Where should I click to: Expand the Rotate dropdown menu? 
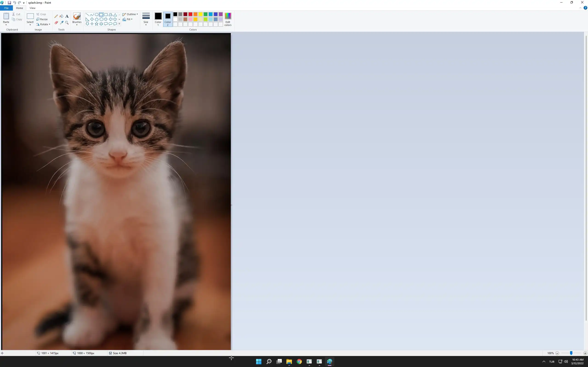(x=43, y=24)
